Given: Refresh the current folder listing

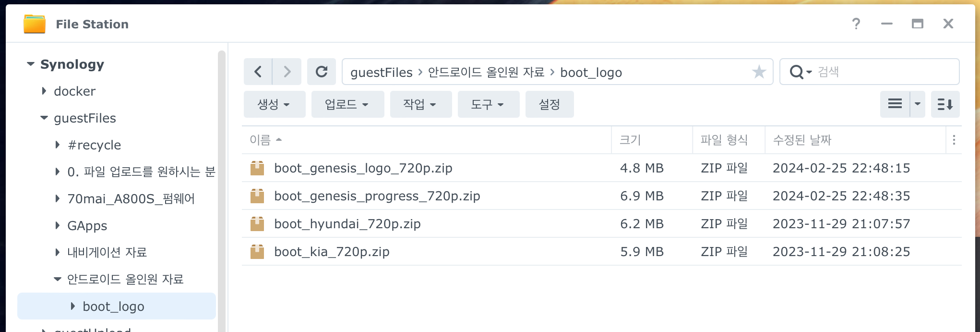Looking at the screenshot, I should [x=322, y=72].
